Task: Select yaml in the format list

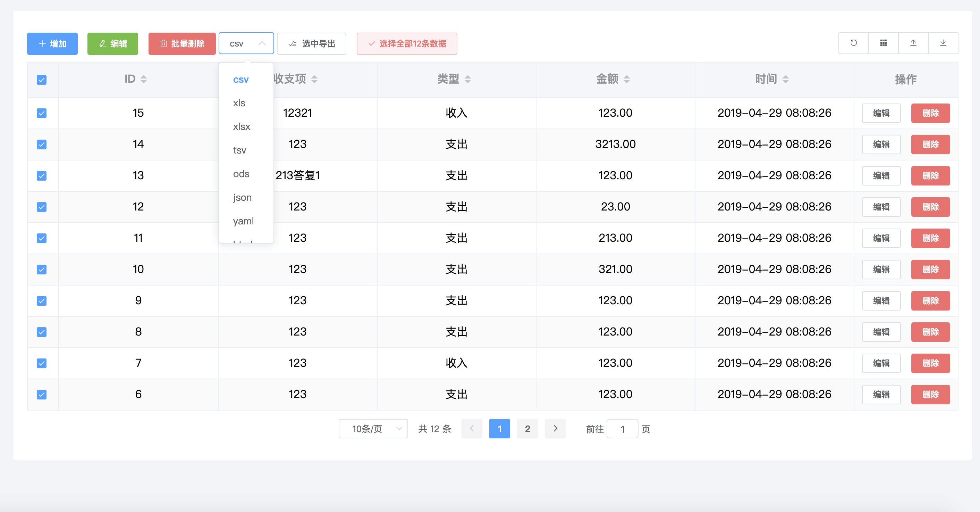Action: (x=246, y=221)
